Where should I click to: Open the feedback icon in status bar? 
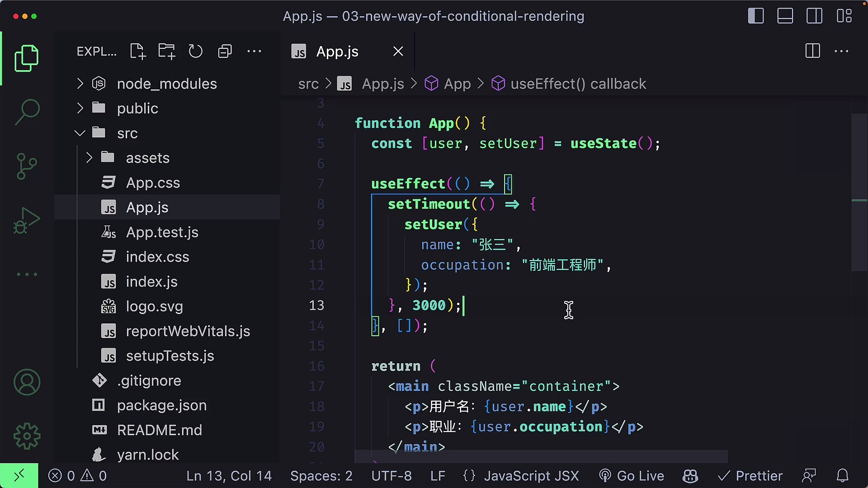click(809, 476)
